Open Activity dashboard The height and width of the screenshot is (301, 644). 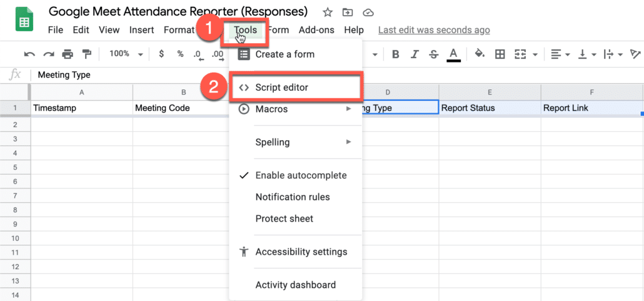point(296,285)
